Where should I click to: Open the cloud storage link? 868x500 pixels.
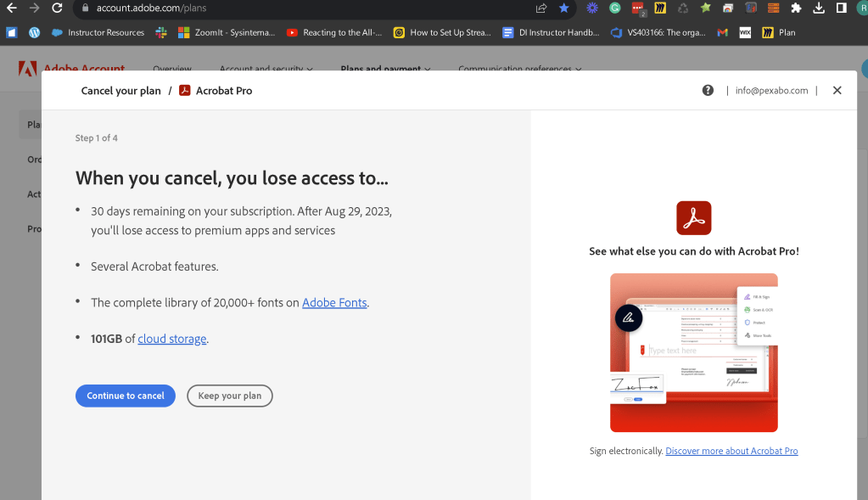pos(171,339)
